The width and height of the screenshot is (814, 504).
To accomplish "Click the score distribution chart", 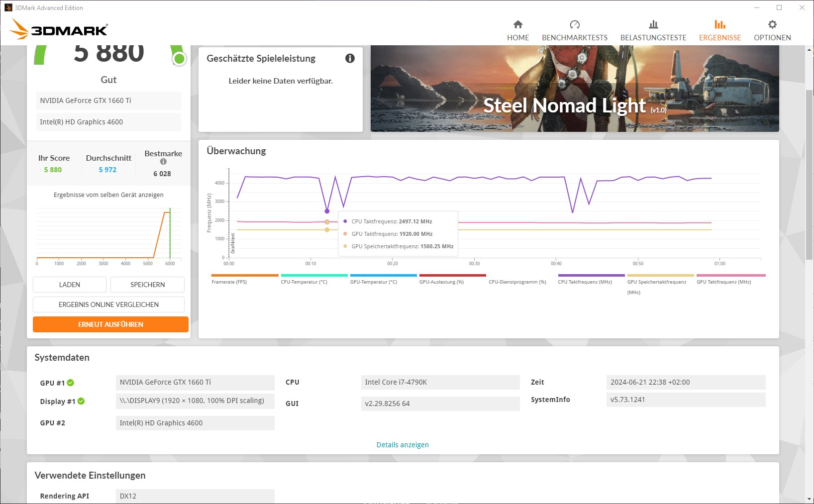I will (108, 236).
